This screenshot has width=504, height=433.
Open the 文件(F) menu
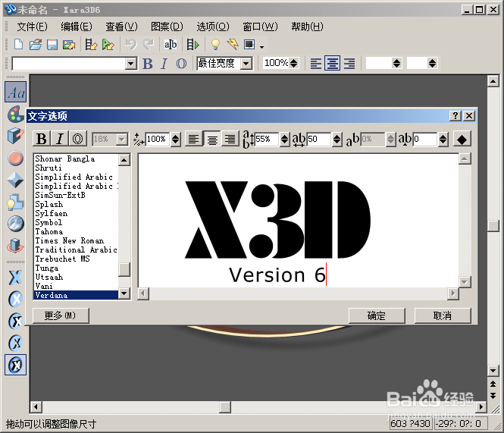point(32,27)
